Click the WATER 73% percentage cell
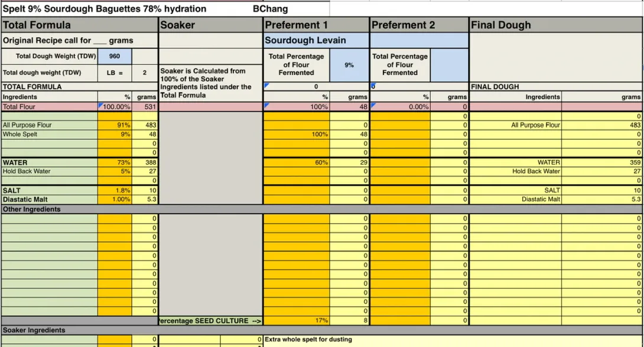 tap(115, 162)
